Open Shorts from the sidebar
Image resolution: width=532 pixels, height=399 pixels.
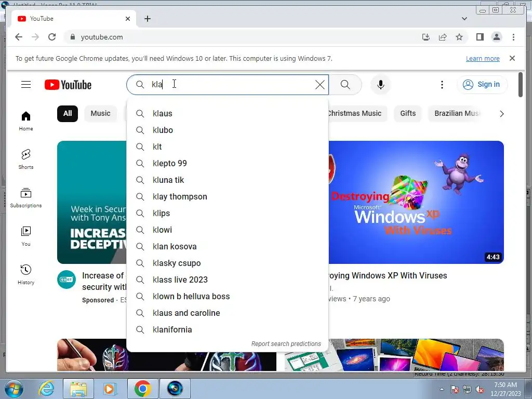(26, 159)
